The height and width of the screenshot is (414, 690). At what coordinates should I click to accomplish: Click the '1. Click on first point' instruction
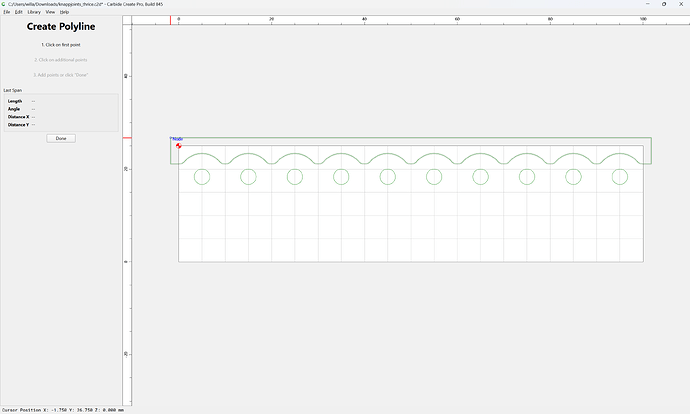[61, 45]
